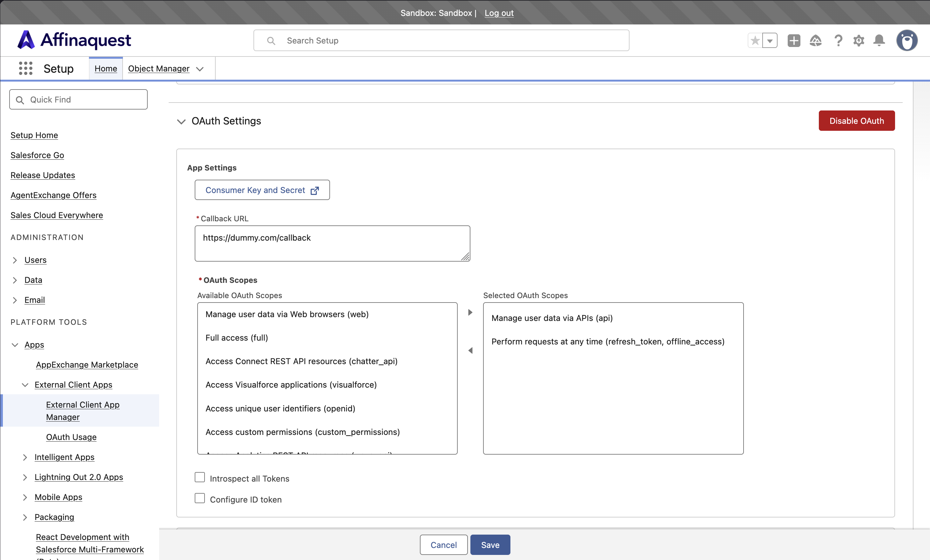Remove scope with the left arrow

(470, 350)
